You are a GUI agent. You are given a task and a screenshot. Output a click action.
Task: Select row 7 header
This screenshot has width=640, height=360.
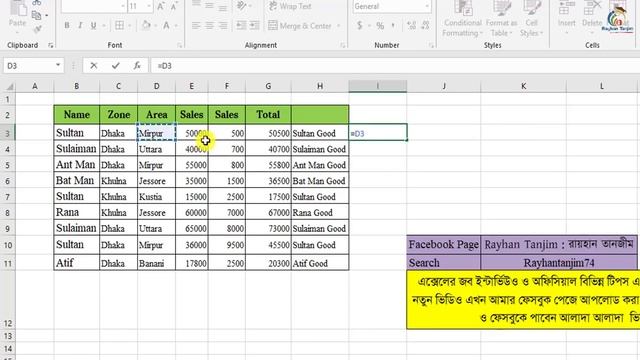point(7,197)
